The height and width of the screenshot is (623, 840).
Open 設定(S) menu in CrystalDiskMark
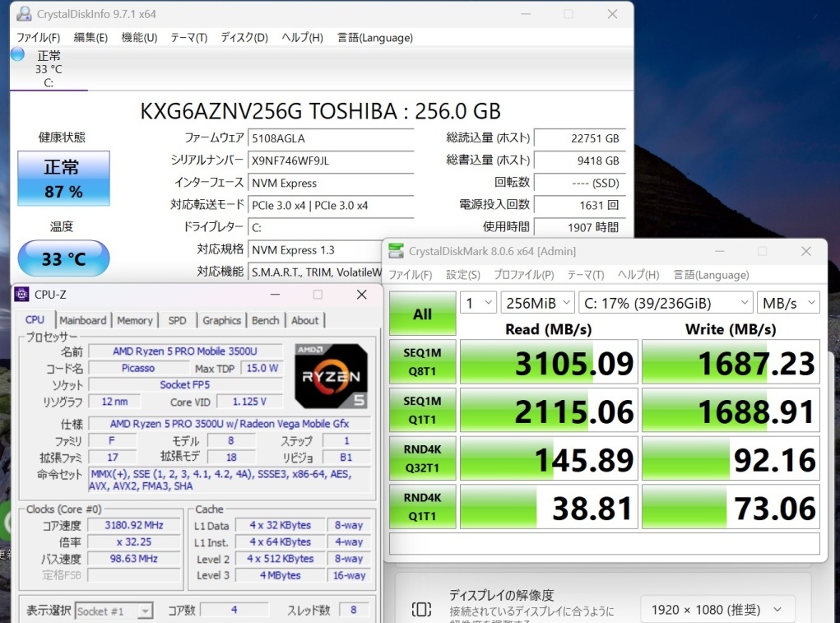pos(463,275)
